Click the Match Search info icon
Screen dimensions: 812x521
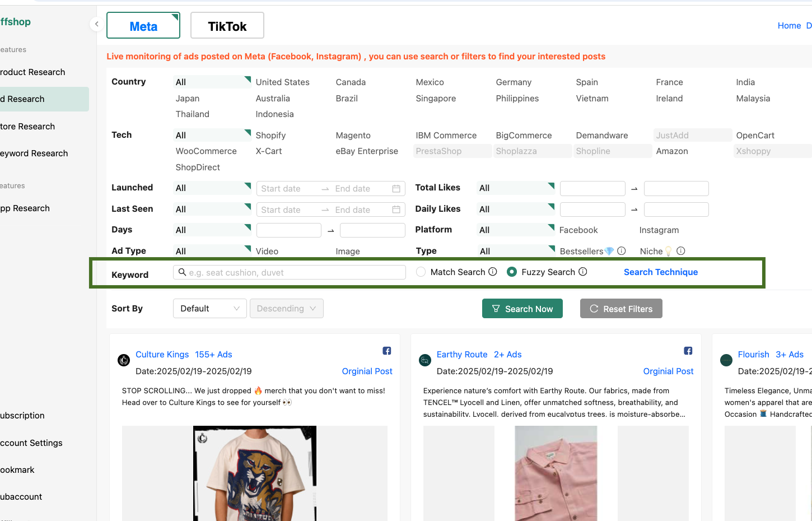point(493,272)
